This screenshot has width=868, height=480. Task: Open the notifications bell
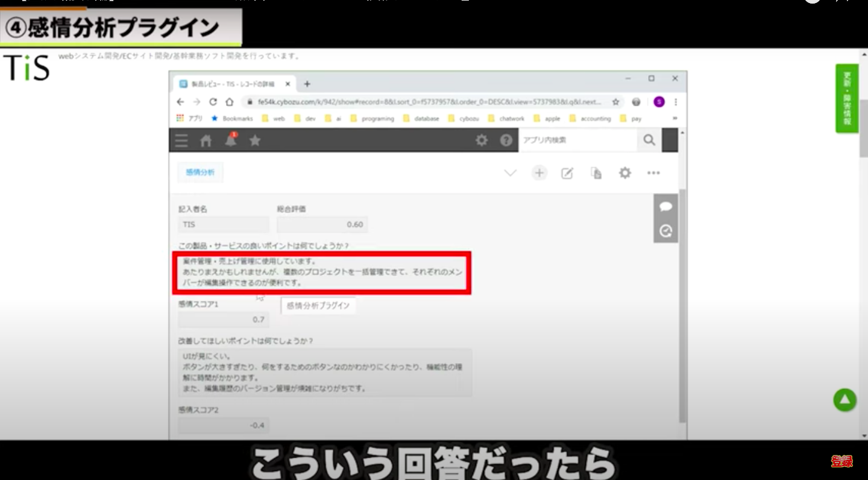[231, 141]
